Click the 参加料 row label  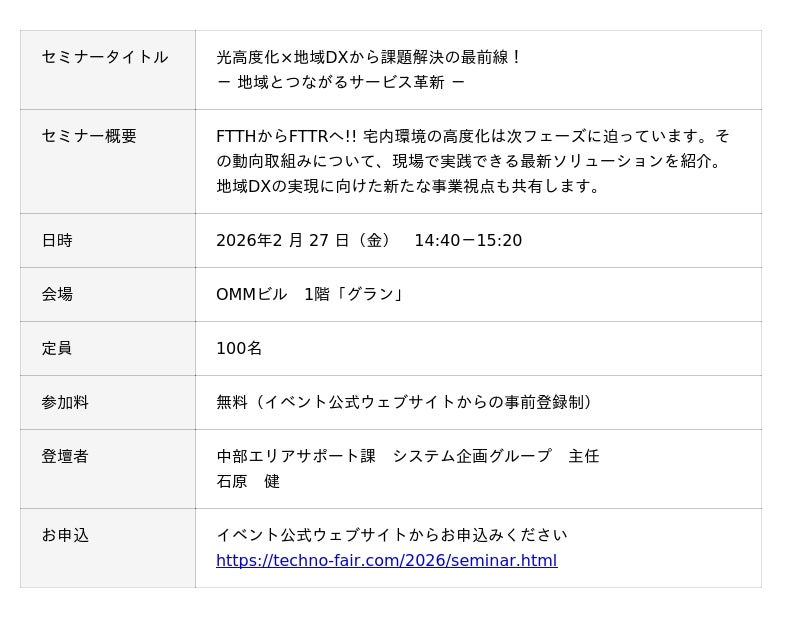(x=65, y=402)
